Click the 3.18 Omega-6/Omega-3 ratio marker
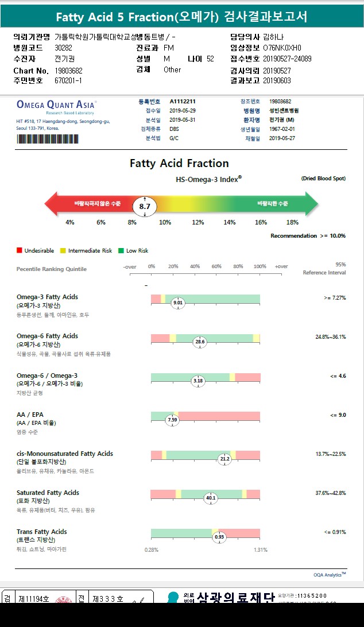 click(198, 381)
